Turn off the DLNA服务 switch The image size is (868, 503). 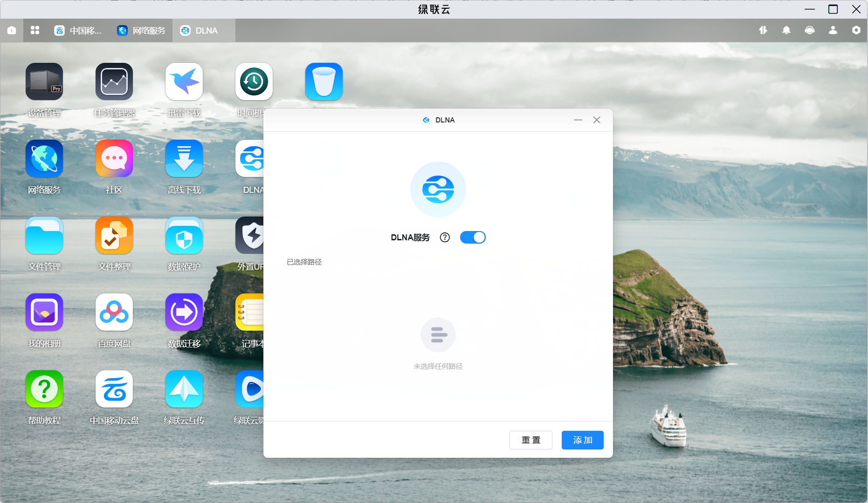pos(473,238)
